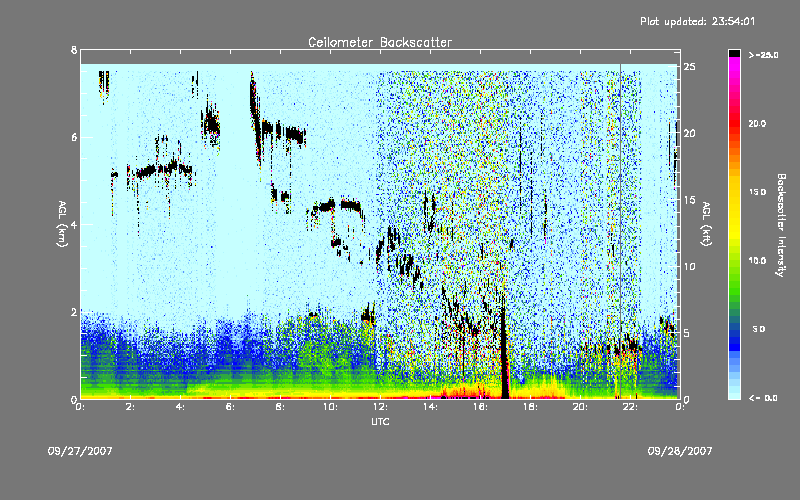Click the 5.0 colorbar tick label
The width and height of the screenshot is (800, 500).
click(759, 330)
